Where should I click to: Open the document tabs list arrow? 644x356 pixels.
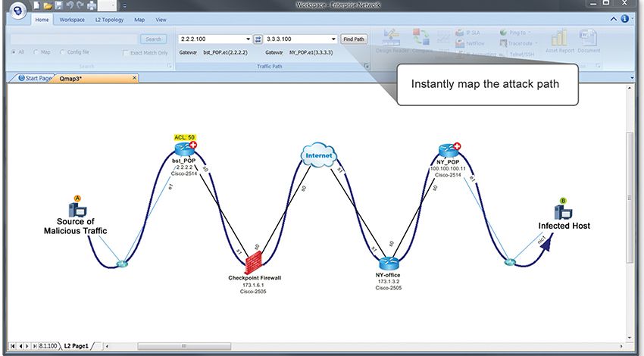(632, 77)
